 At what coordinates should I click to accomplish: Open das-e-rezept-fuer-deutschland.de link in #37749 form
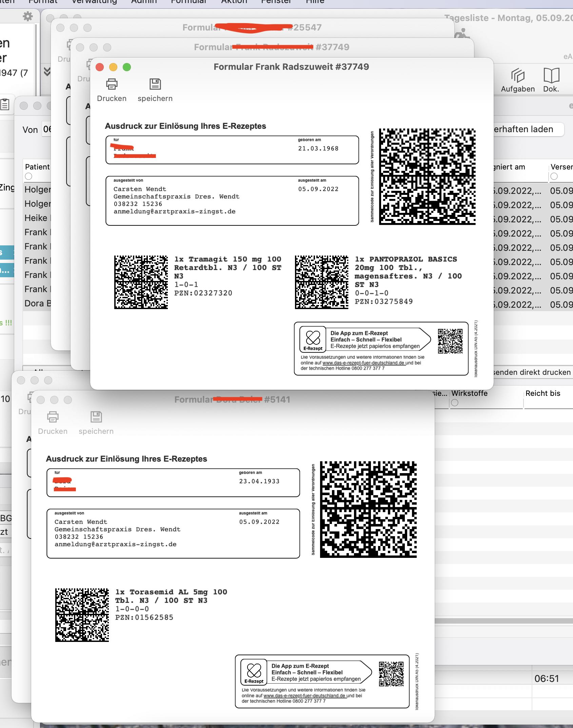point(363,363)
